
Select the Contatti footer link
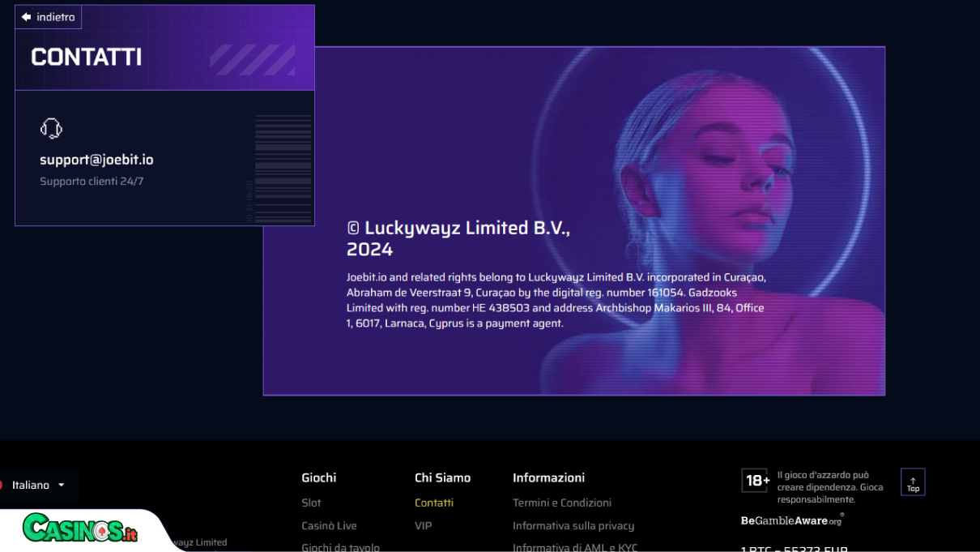click(x=434, y=503)
